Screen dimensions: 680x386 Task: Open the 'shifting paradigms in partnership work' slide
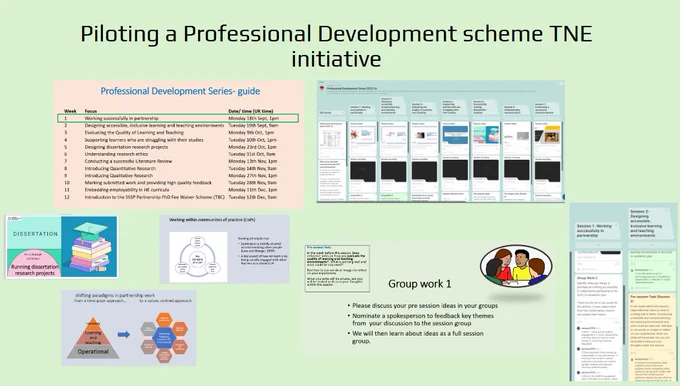[129, 328]
